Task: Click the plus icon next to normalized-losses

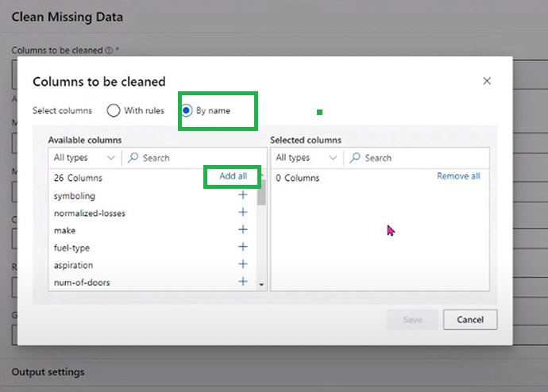Action: click(243, 213)
